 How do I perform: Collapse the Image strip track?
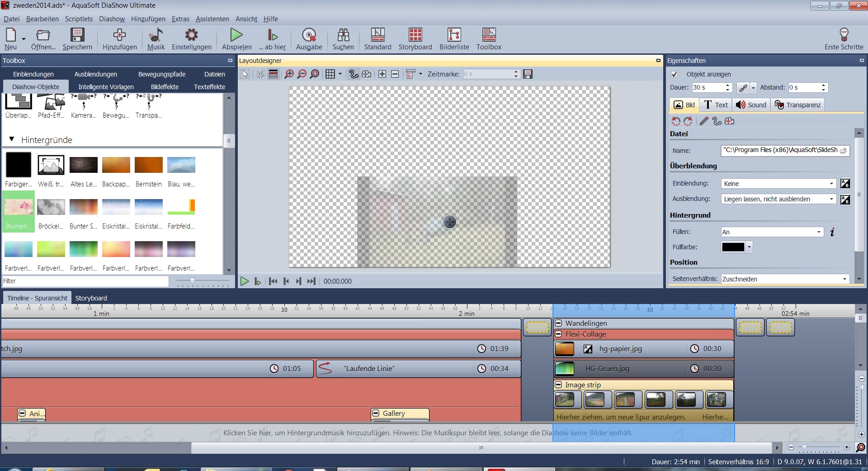click(x=559, y=385)
